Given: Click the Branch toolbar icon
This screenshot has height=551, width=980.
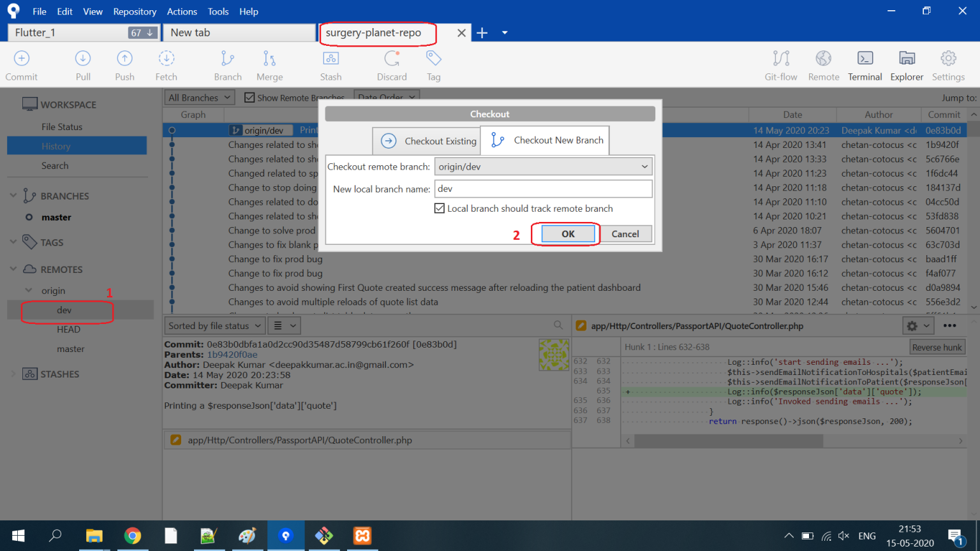Looking at the screenshot, I should [x=228, y=66].
